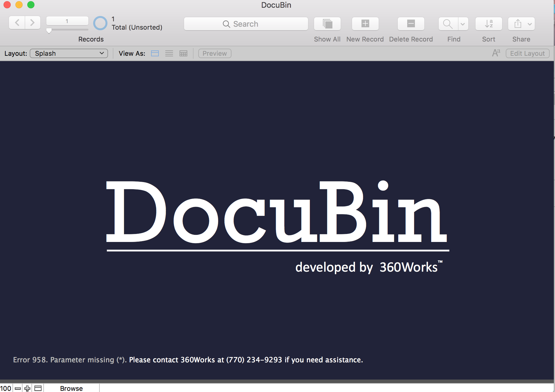This screenshot has height=392, width=555.
Task: Click the zoom out icon in status bar
Action: click(18, 388)
